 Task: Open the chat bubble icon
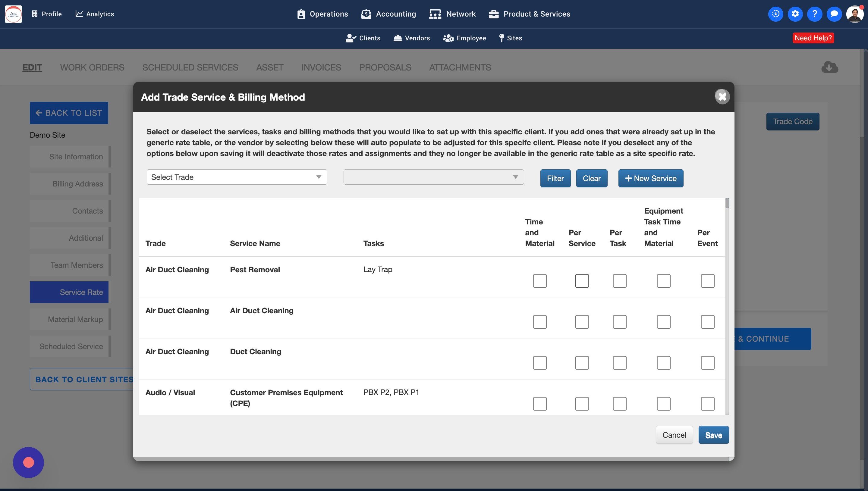[x=834, y=14]
